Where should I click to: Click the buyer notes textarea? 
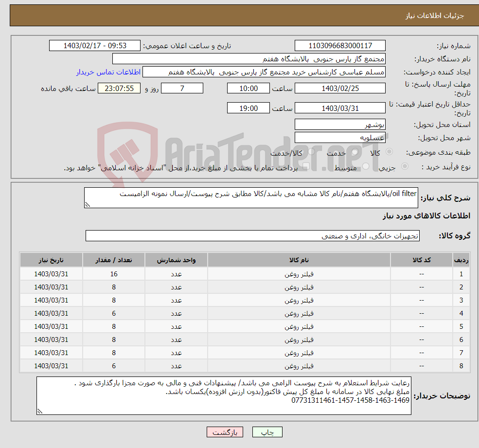tap(224, 396)
